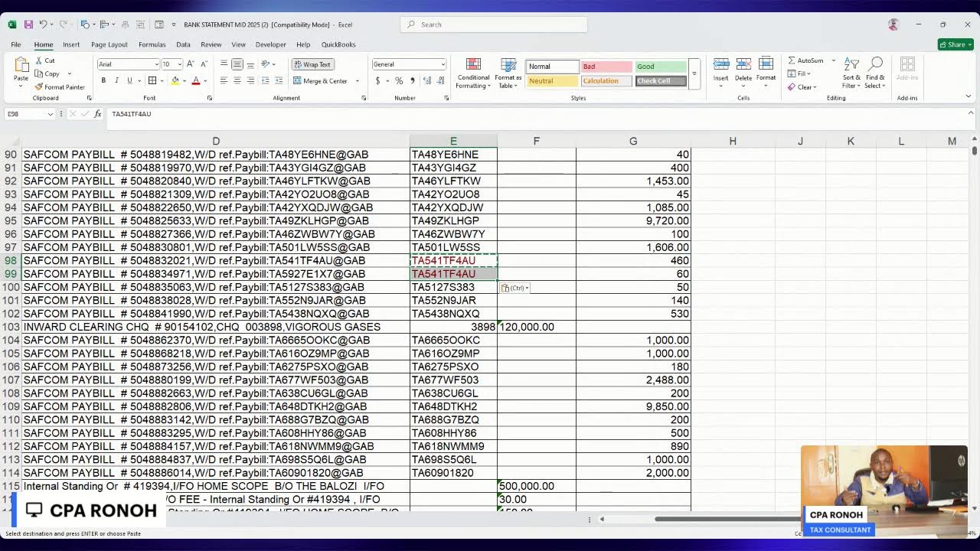Open the Merge & Center dropdown arrow
980x551 pixels.
point(357,80)
